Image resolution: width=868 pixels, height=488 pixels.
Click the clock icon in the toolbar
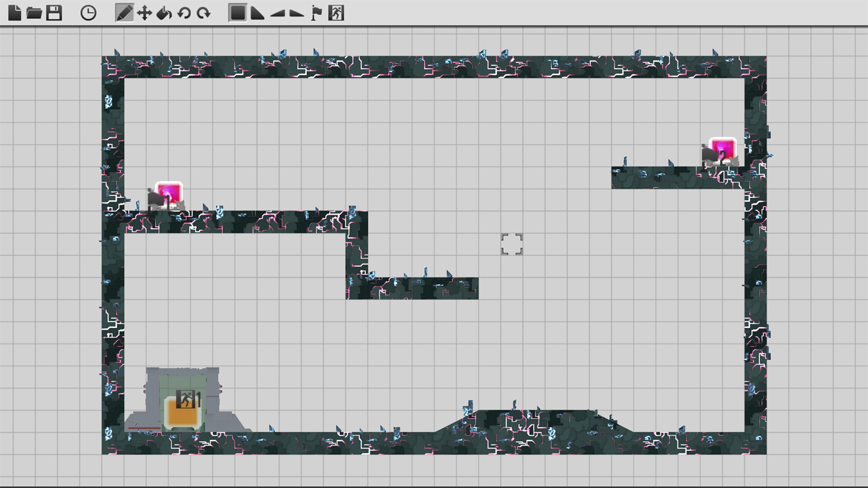[88, 13]
